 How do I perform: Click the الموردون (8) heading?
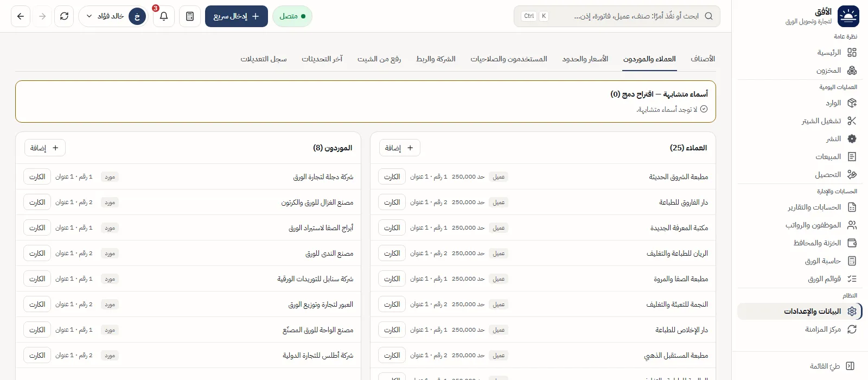pos(333,148)
